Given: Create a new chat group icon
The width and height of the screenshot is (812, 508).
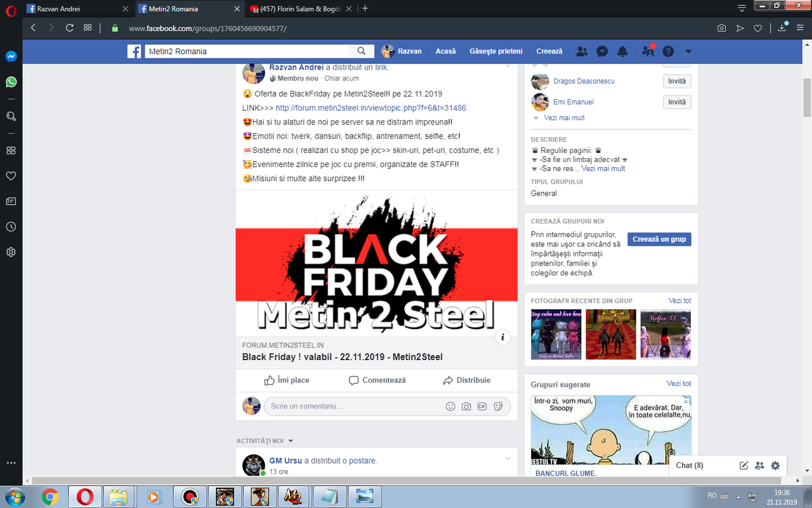Looking at the screenshot, I should [759, 465].
